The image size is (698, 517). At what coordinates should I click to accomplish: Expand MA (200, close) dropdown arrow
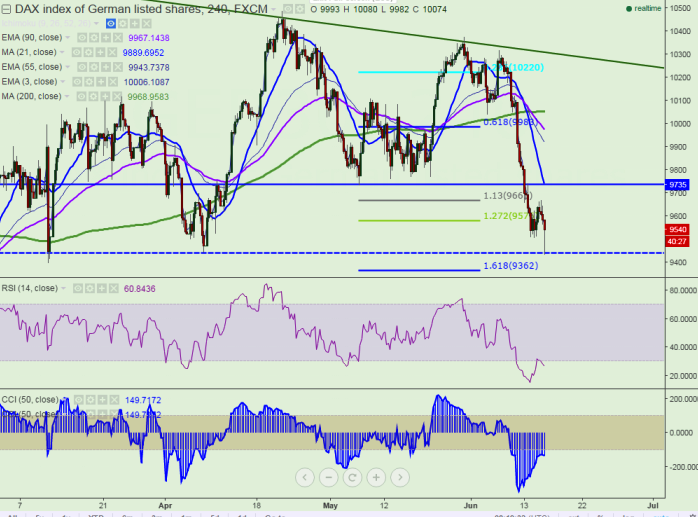coord(67,97)
